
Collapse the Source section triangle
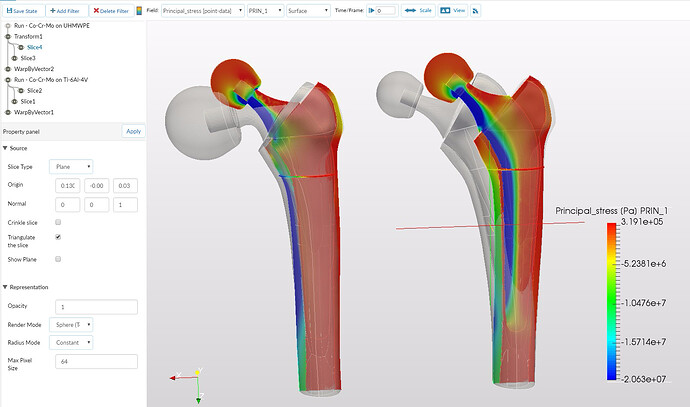click(x=5, y=148)
